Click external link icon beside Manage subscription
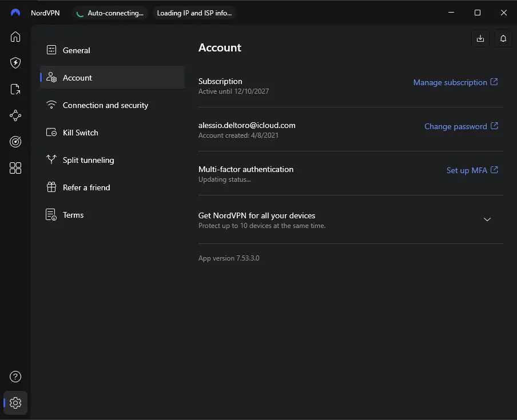 pos(494,82)
